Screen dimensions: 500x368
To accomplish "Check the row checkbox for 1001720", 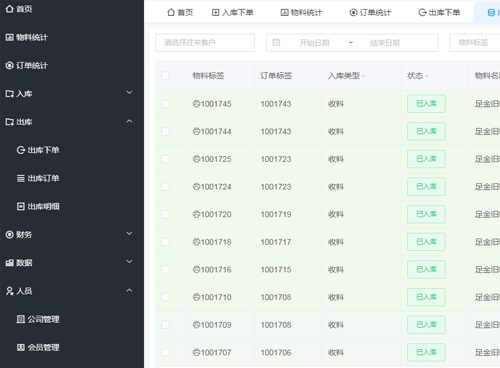I will click(x=165, y=214).
